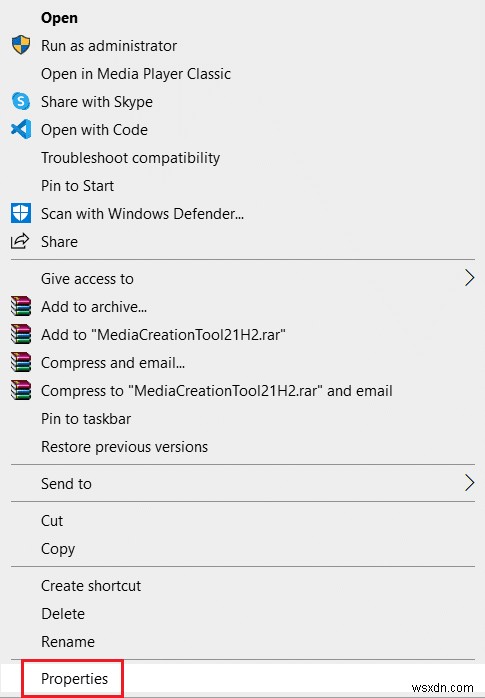This screenshot has width=485, height=698.
Task: Choose Rename from the menu
Action: (x=68, y=642)
